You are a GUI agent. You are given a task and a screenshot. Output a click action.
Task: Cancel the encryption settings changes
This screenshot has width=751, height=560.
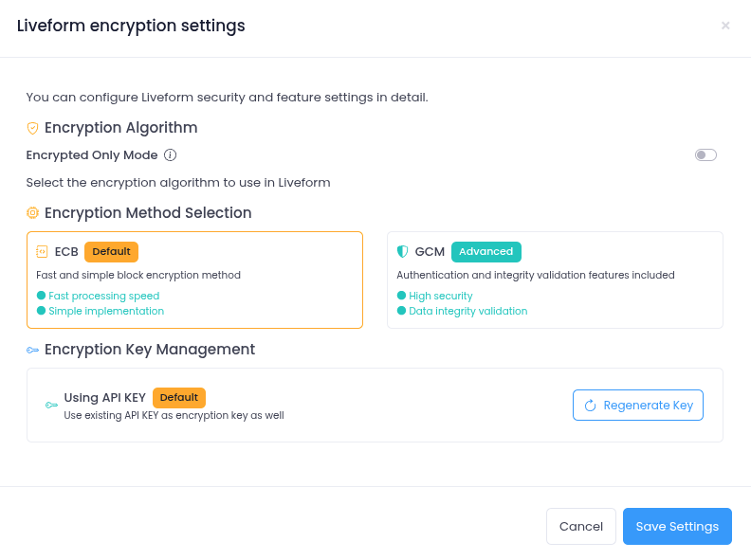581,527
